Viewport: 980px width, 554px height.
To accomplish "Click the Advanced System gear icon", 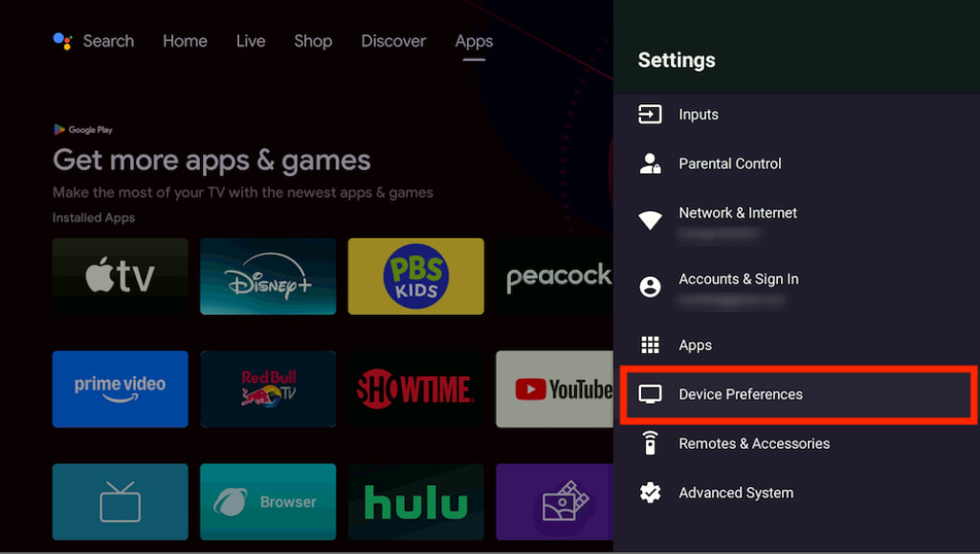I will (x=650, y=492).
